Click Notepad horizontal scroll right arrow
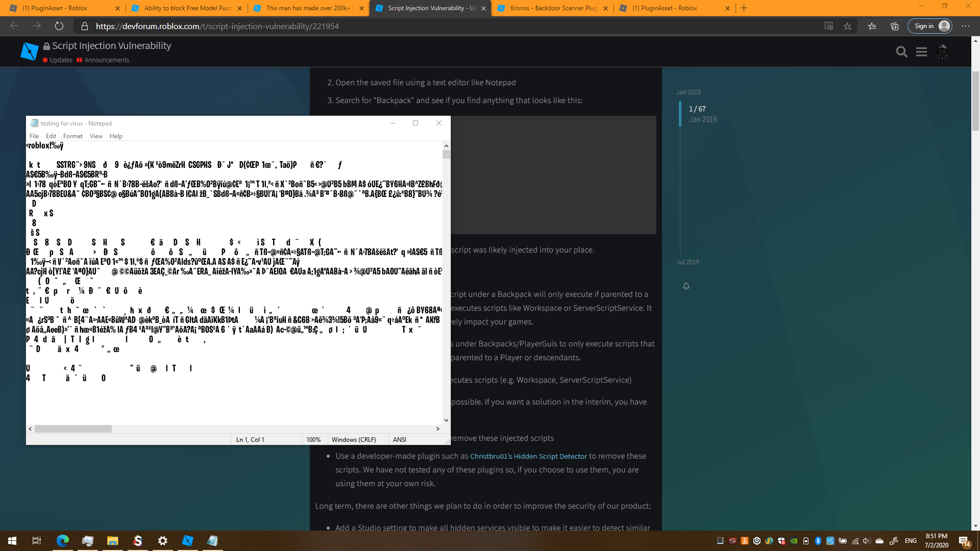Screen dimensions: 980x551 (437, 429)
